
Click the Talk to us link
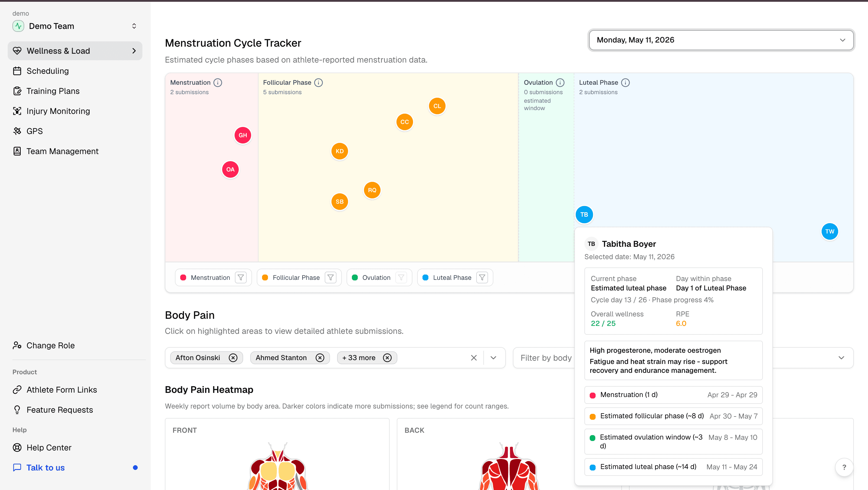coord(45,468)
